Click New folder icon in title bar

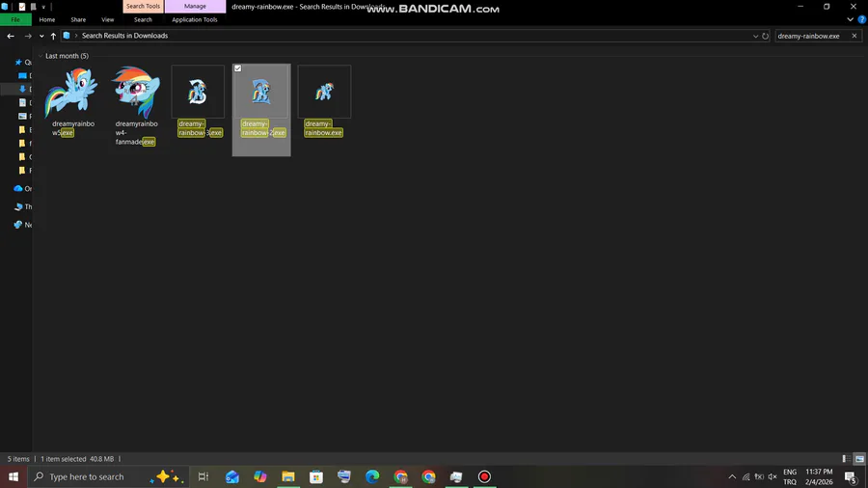[x=33, y=7]
